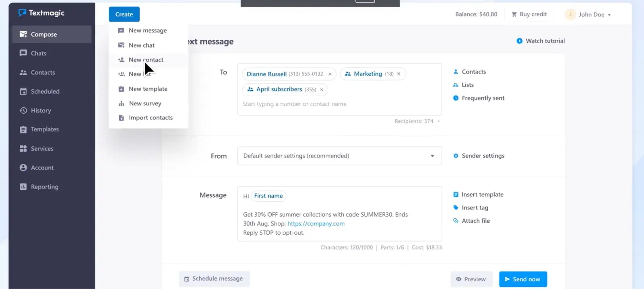Screen dimensions: 644x289
Task: Click the Contacts link beside the To field
Action: (x=474, y=72)
